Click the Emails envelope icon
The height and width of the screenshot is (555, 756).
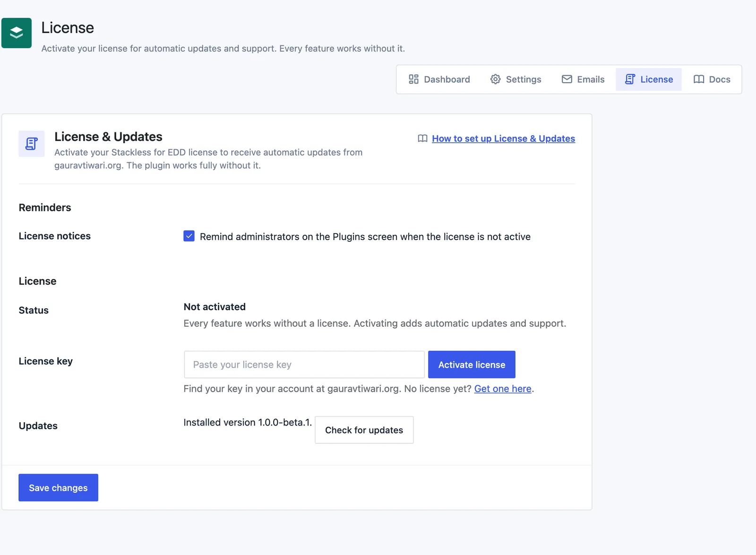(x=567, y=79)
